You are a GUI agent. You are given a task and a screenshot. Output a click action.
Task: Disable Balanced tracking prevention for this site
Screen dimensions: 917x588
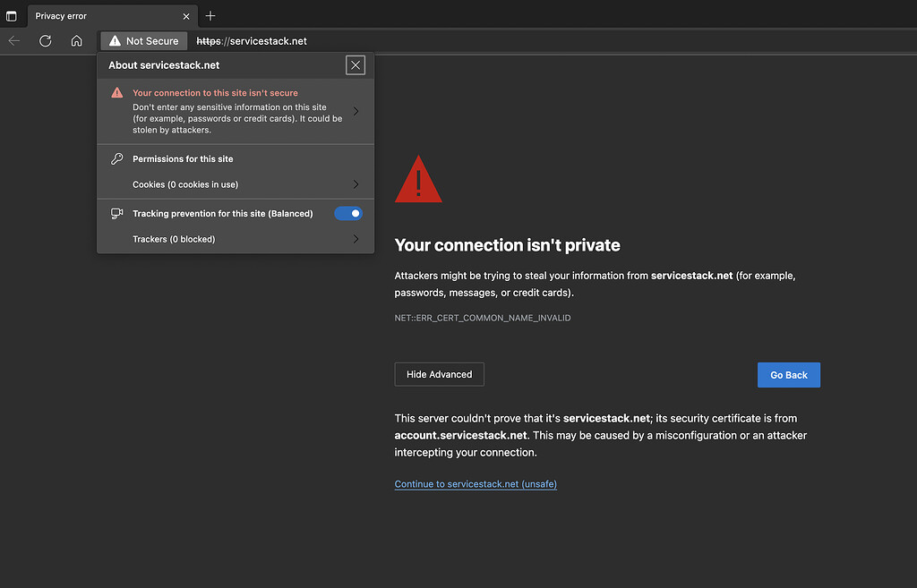(x=347, y=213)
